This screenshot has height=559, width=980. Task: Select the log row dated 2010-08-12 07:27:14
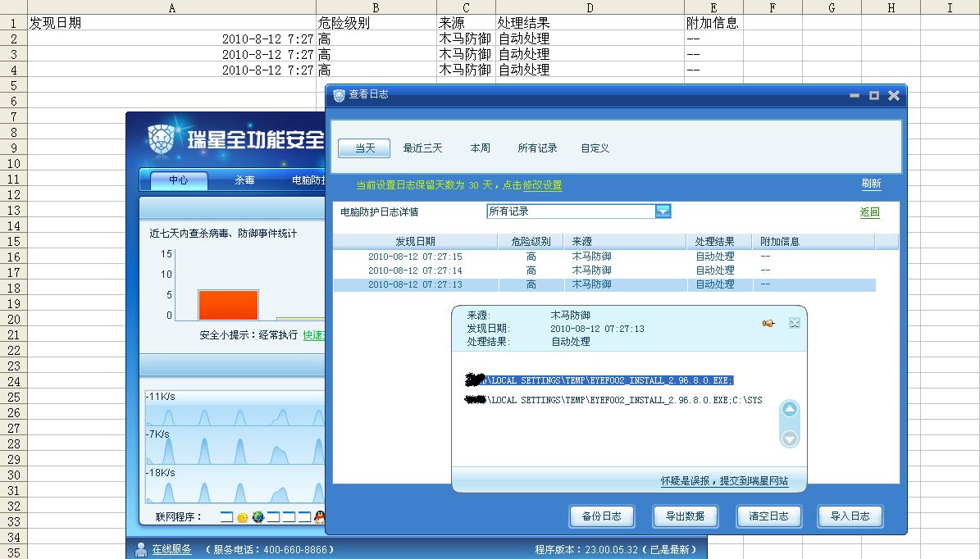(604, 270)
